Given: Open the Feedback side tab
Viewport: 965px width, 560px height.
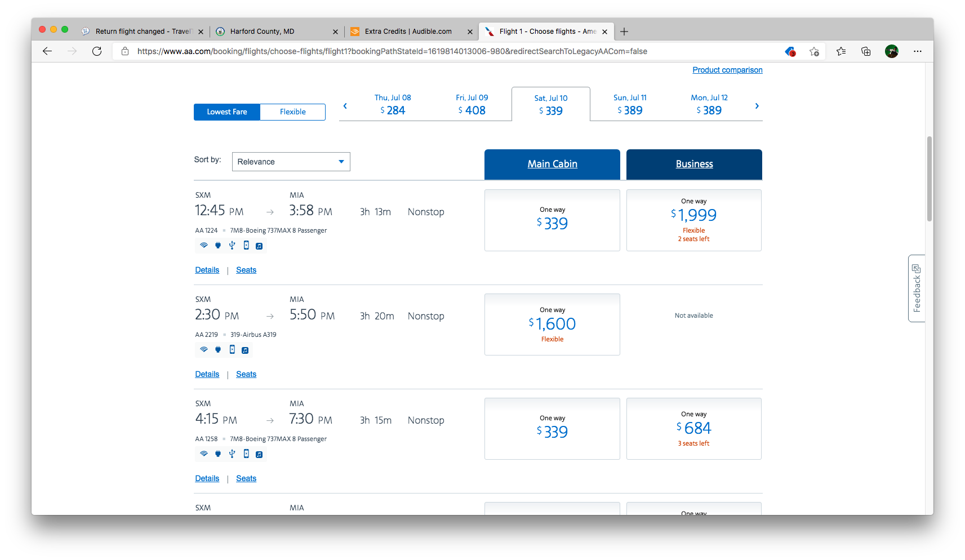Looking at the screenshot, I should pos(917,288).
